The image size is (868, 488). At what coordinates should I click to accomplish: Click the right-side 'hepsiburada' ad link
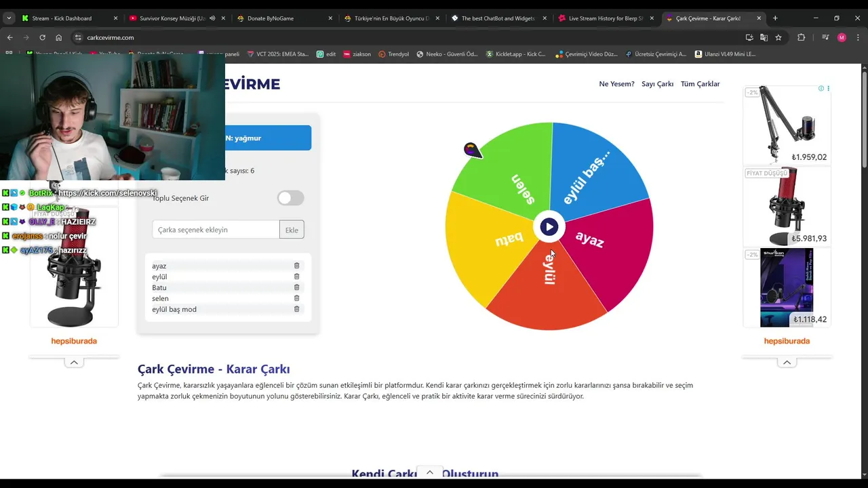pos(787,341)
